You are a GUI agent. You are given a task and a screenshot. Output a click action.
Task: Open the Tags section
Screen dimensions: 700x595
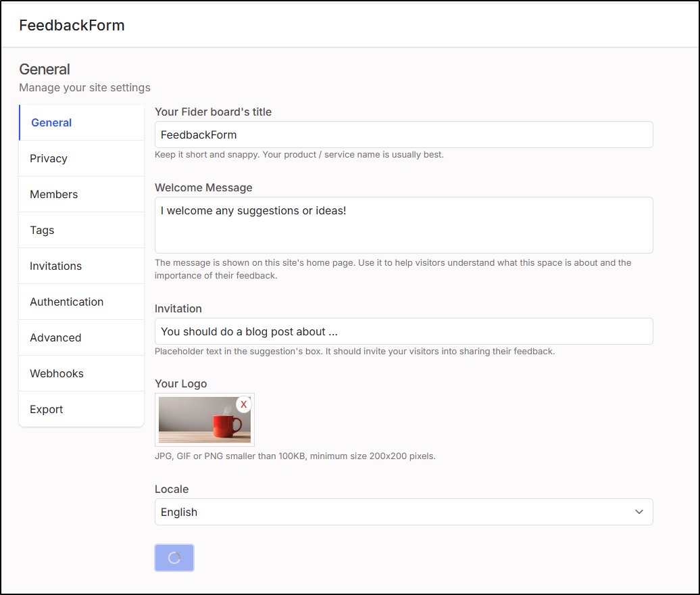click(82, 230)
